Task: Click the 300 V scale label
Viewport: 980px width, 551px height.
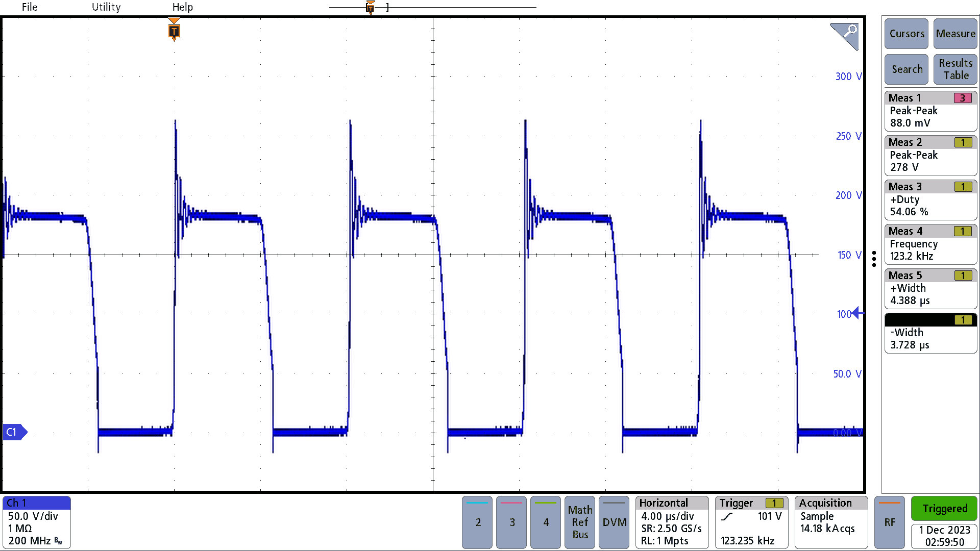Action: 848,77
